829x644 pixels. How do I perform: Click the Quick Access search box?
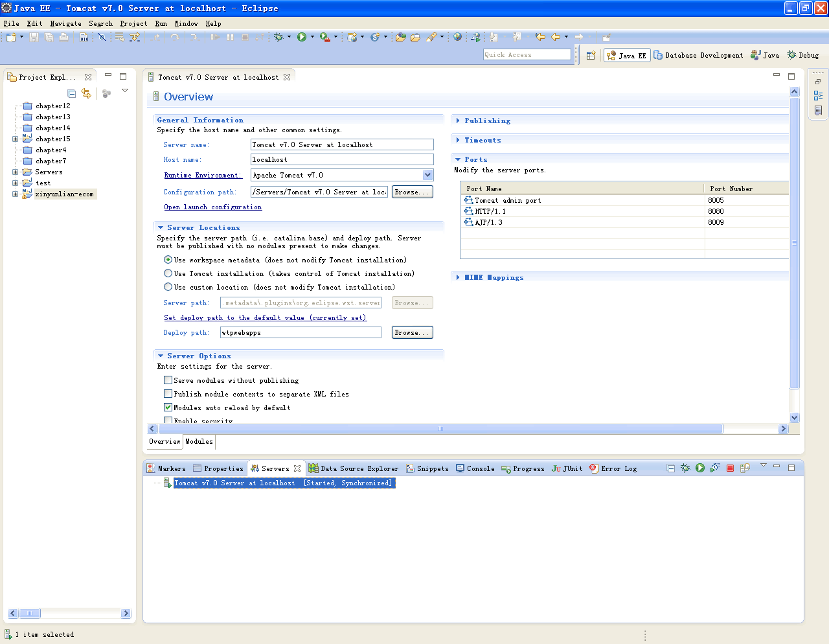pos(527,54)
